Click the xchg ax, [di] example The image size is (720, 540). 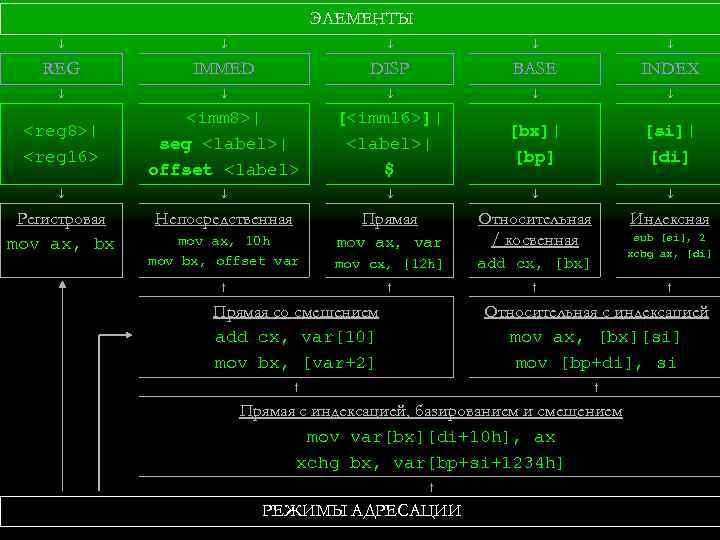pyautogui.click(x=669, y=253)
